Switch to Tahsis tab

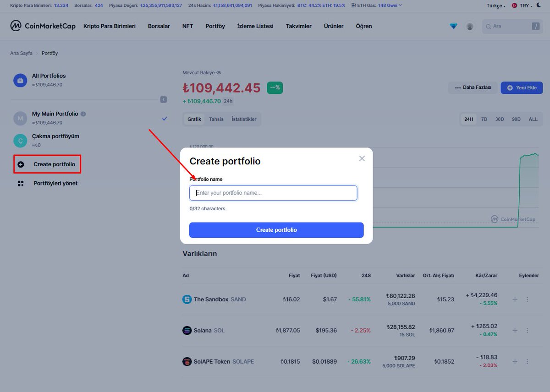(216, 119)
